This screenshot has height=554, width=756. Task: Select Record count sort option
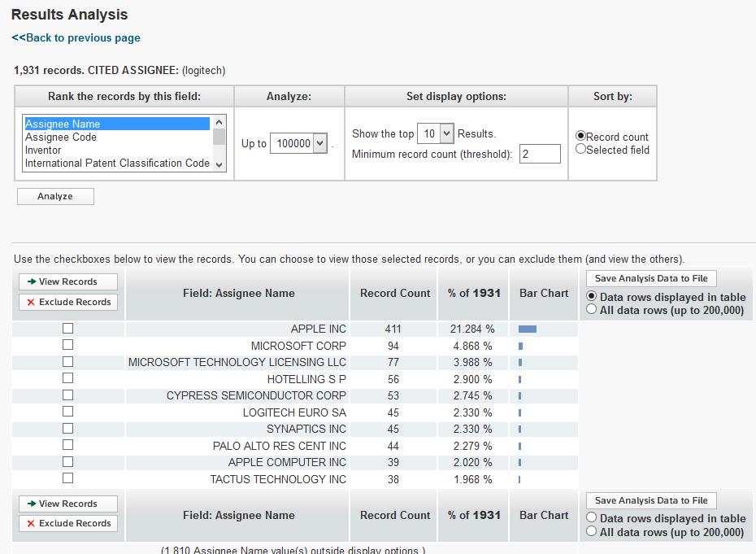tap(580, 136)
